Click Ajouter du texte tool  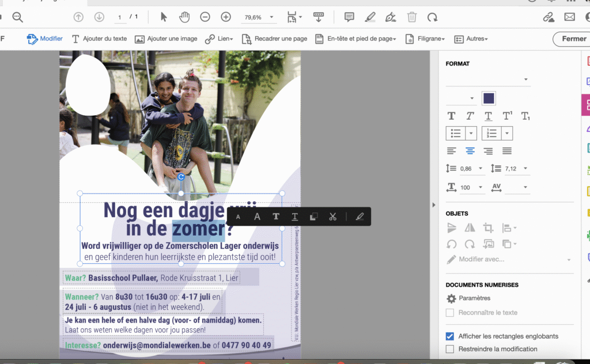click(99, 39)
